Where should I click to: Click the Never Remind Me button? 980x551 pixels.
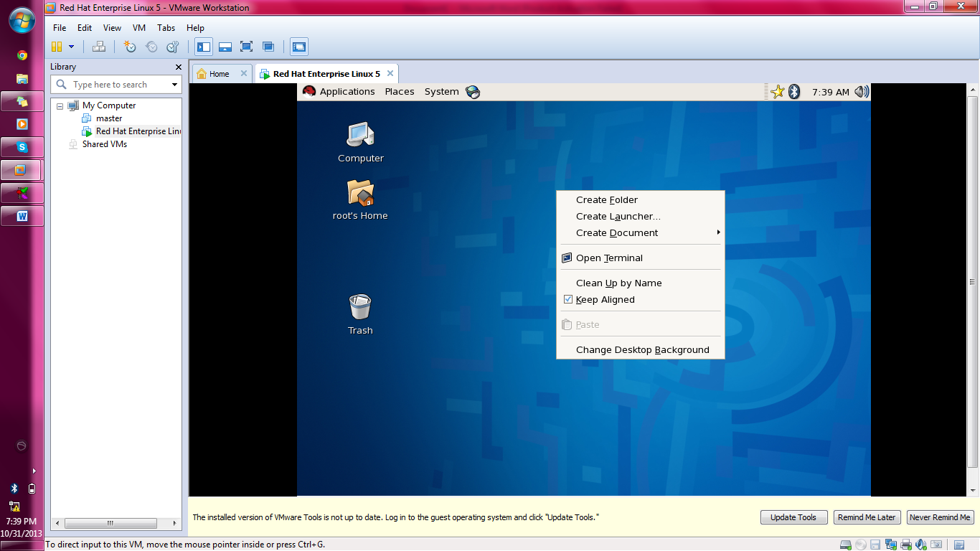(940, 517)
